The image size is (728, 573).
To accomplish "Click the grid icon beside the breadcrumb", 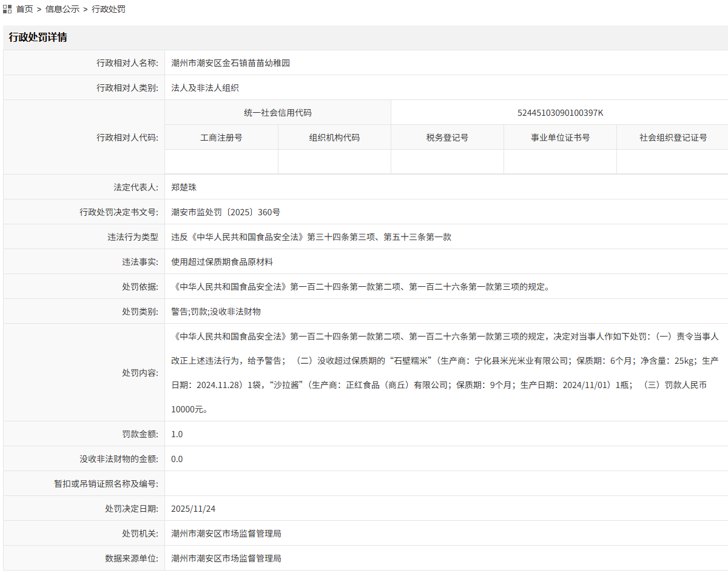I will [x=7, y=10].
